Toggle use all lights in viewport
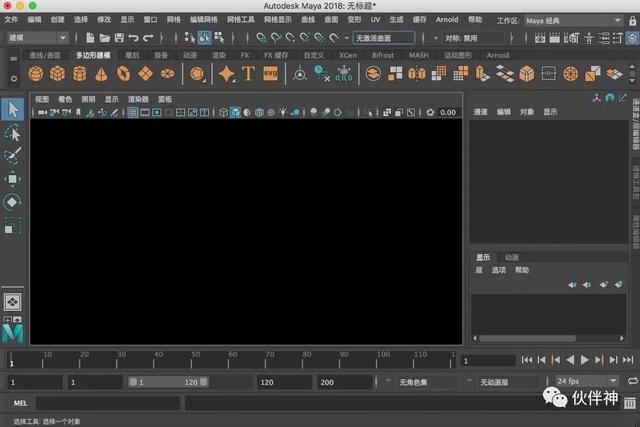Viewport: 640px width, 427px height. (x=283, y=113)
